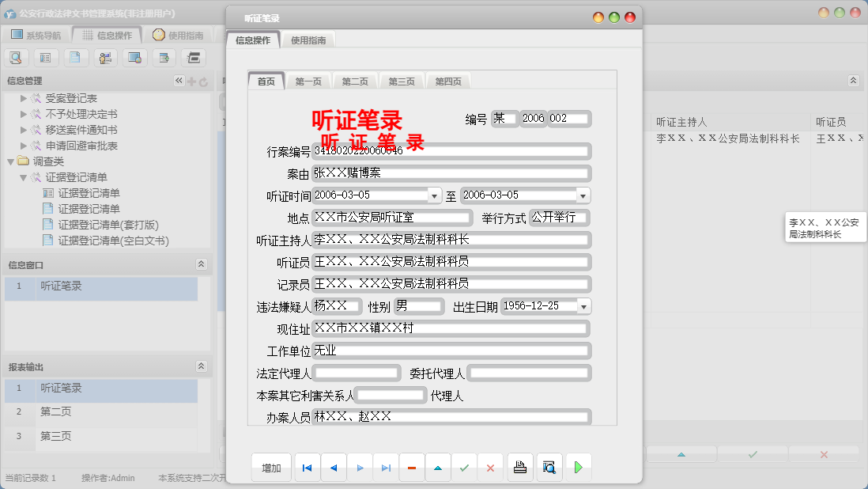Click inside the 法定代理人 input field
The width and height of the screenshot is (868, 489).
356,372
